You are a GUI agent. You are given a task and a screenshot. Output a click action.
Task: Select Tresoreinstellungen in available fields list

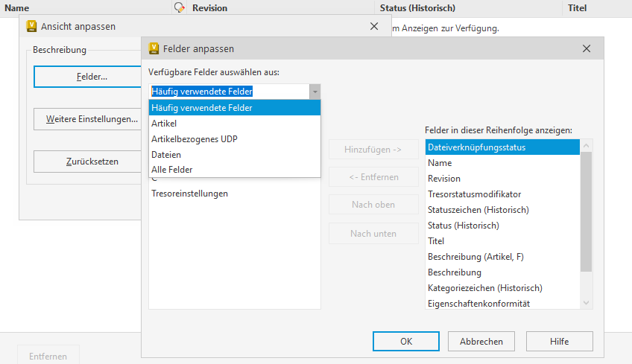(x=189, y=194)
